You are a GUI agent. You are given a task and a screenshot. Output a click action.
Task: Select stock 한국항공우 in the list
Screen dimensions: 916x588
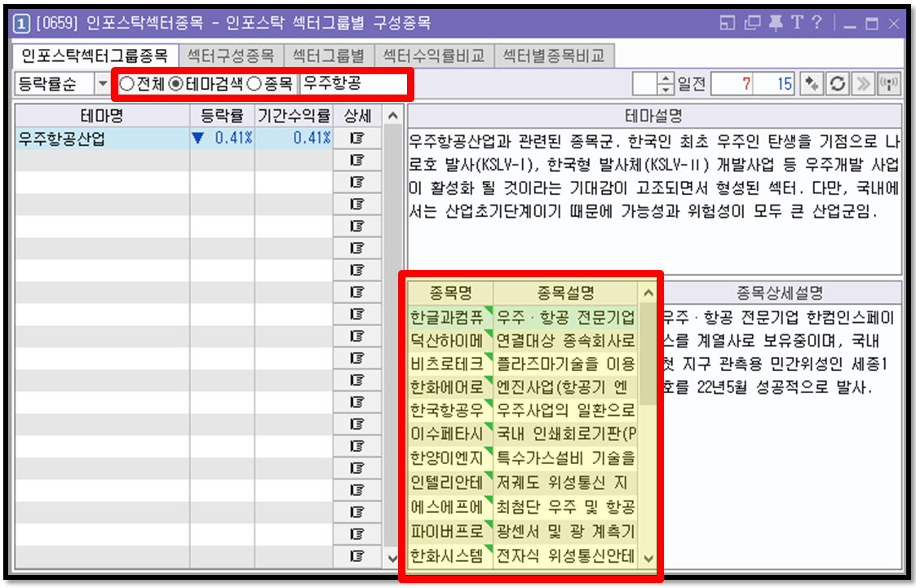(x=450, y=410)
